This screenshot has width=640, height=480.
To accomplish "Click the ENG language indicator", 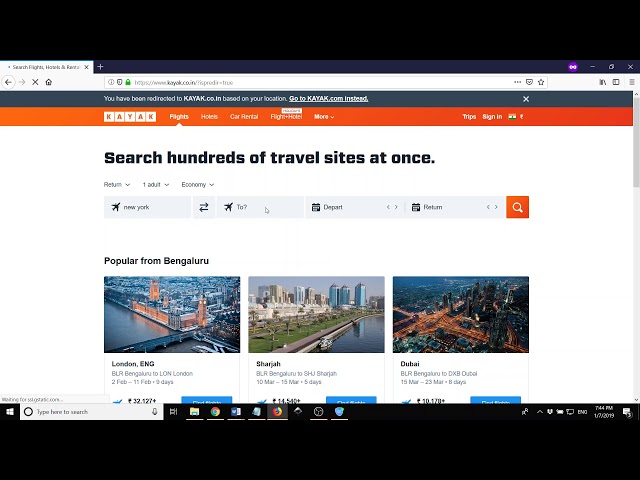I will [x=582, y=412].
